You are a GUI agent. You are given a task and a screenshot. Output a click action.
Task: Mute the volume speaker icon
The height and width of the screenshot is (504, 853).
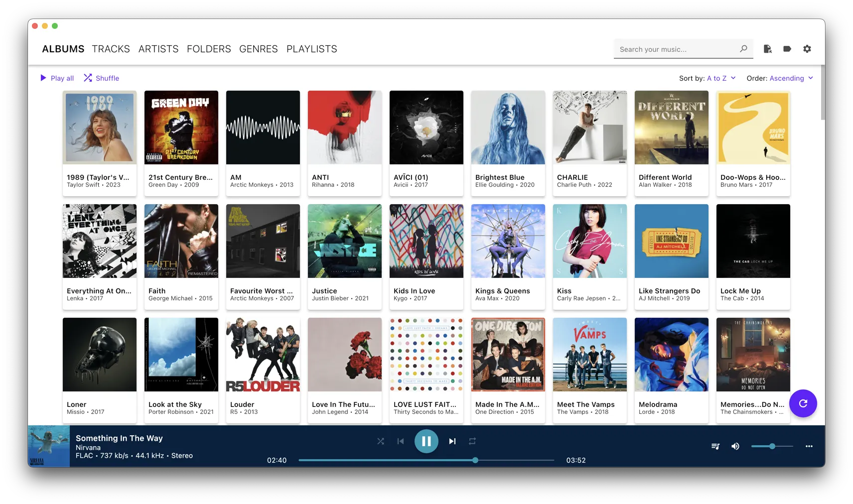click(x=735, y=446)
